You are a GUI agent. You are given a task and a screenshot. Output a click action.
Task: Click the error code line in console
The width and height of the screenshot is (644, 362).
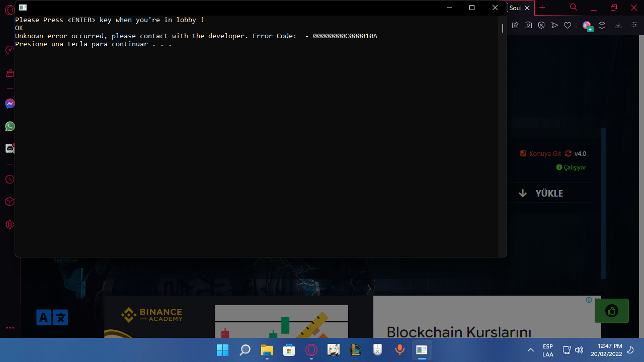point(196,36)
